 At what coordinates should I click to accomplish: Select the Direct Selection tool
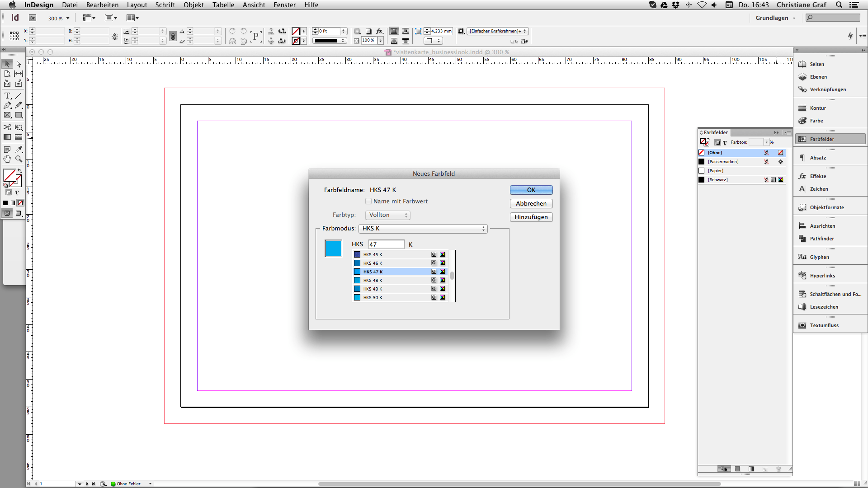tap(19, 64)
